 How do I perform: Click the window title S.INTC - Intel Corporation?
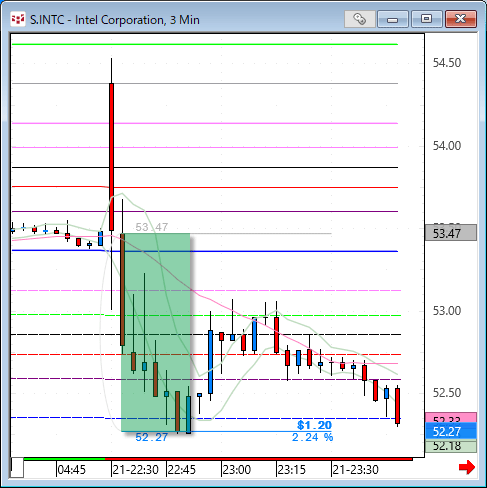115,20
